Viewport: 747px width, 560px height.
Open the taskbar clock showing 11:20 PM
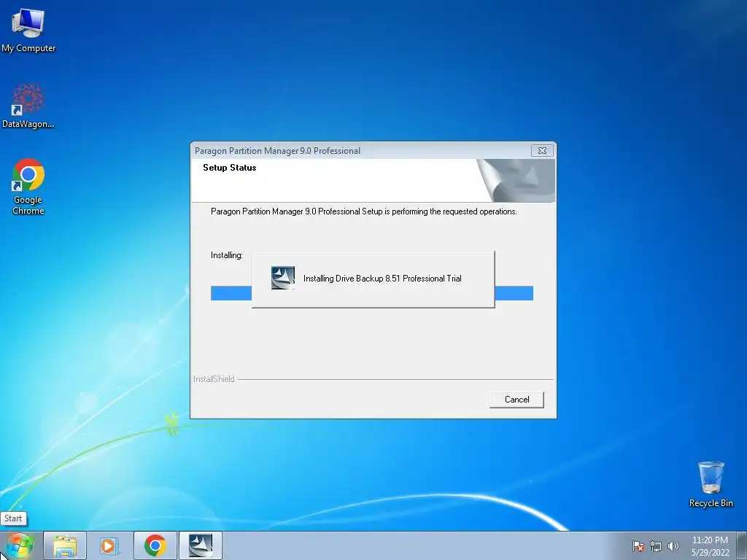coord(710,546)
